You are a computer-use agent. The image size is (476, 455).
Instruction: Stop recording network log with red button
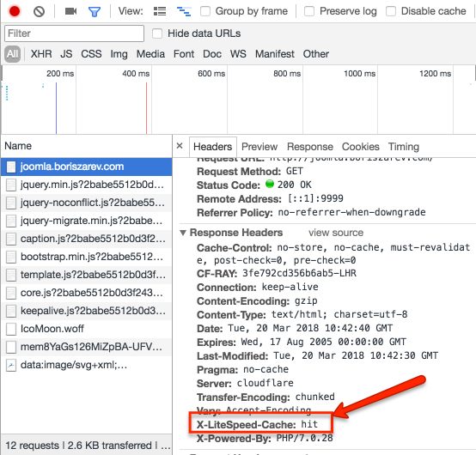pyautogui.click(x=15, y=11)
